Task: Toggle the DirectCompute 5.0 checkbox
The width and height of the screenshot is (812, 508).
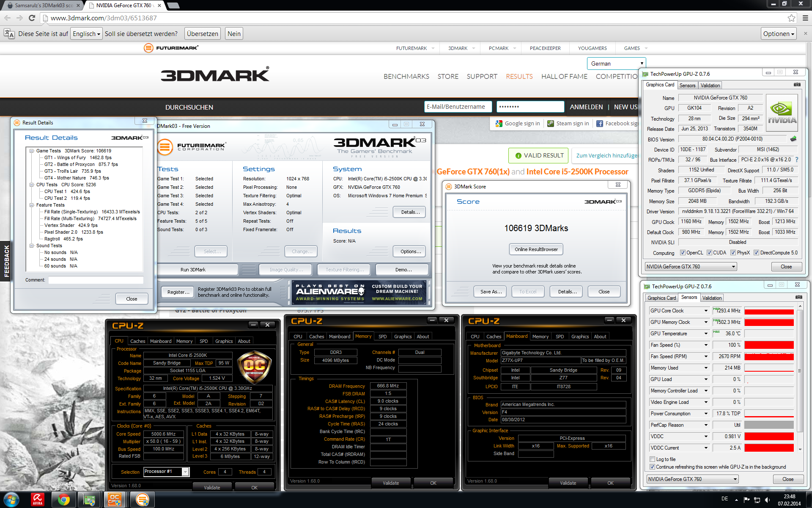Action: point(756,253)
